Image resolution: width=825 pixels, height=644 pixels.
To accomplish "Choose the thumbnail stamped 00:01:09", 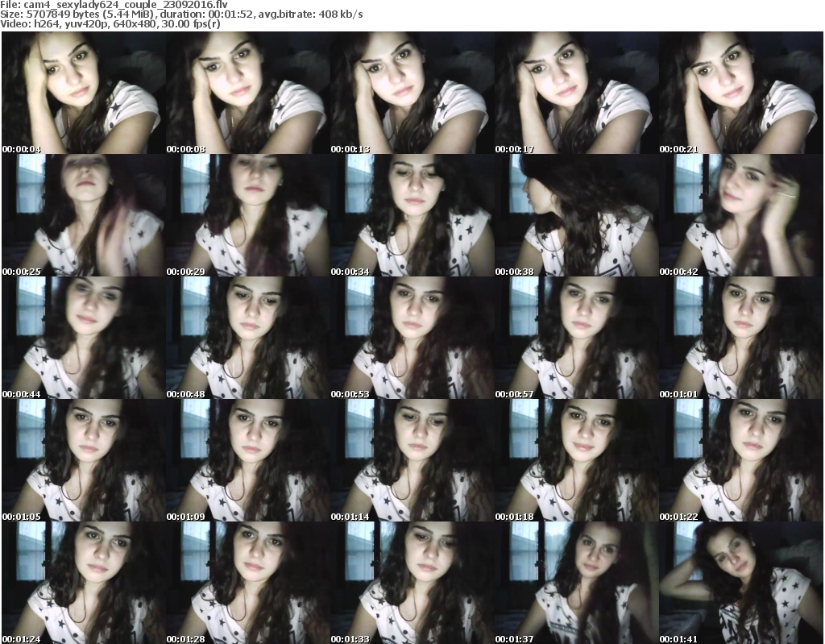I will tap(248, 460).
